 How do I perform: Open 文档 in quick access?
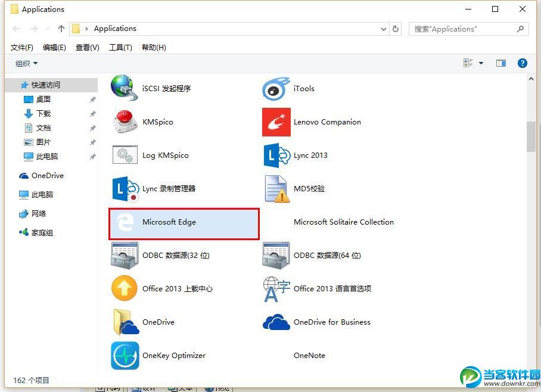(43, 128)
